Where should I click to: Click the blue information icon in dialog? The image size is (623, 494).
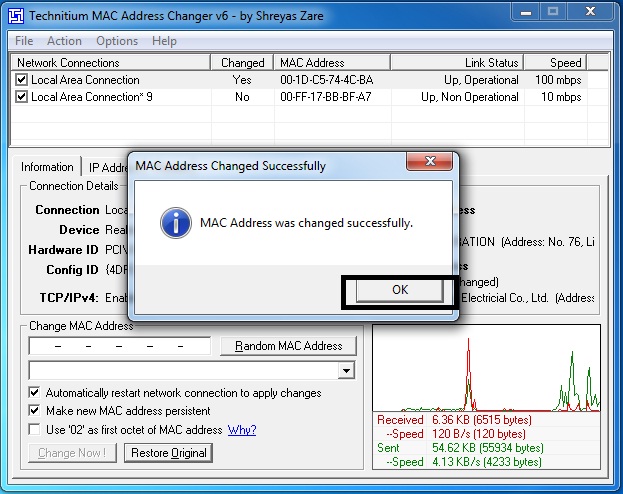(x=175, y=223)
